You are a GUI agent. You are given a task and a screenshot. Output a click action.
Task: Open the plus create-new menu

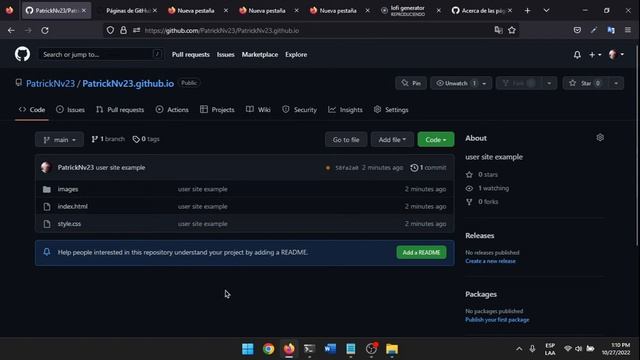(595, 55)
